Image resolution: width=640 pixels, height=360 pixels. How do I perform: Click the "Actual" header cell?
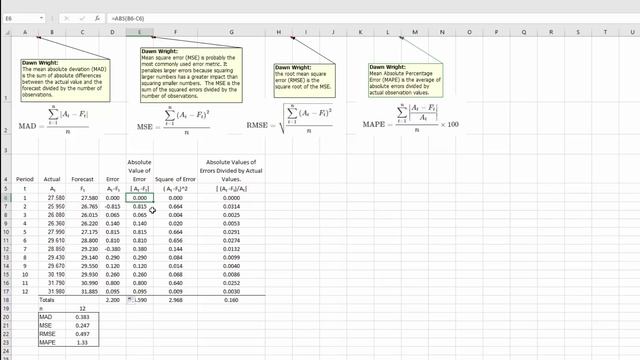52,179
